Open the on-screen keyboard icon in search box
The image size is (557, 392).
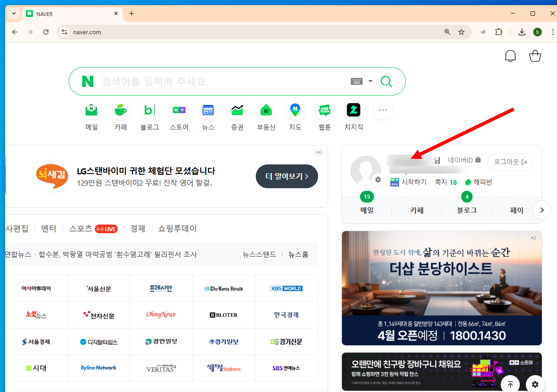[x=356, y=81]
